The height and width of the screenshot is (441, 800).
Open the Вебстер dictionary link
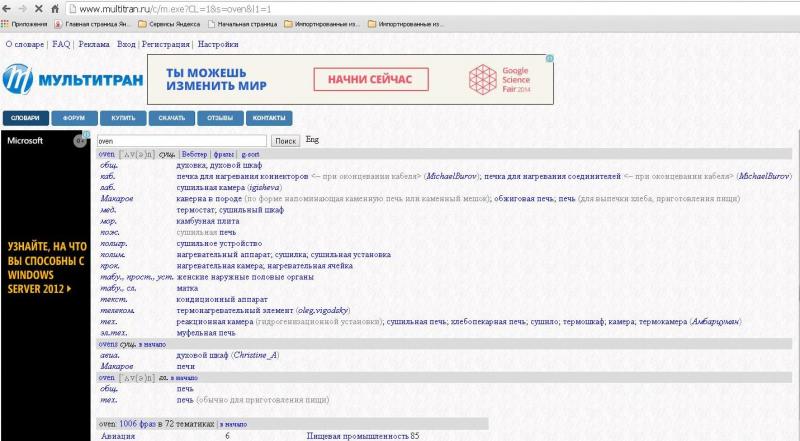195,154
